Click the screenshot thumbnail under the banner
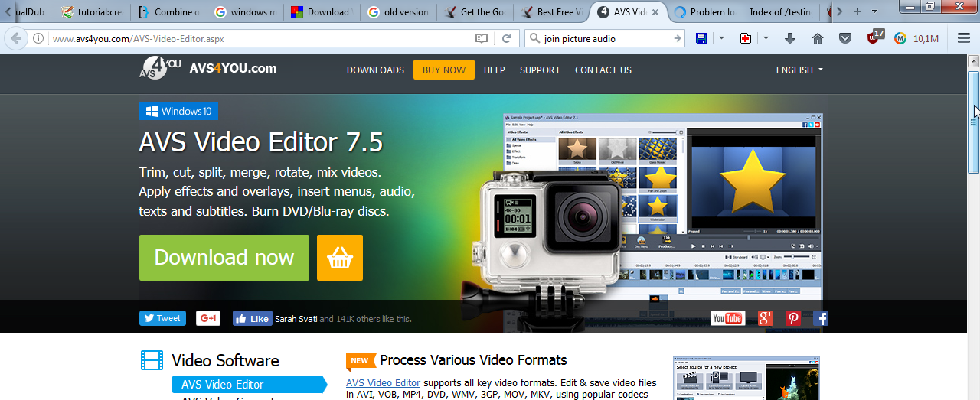980x400 pixels. click(746, 378)
